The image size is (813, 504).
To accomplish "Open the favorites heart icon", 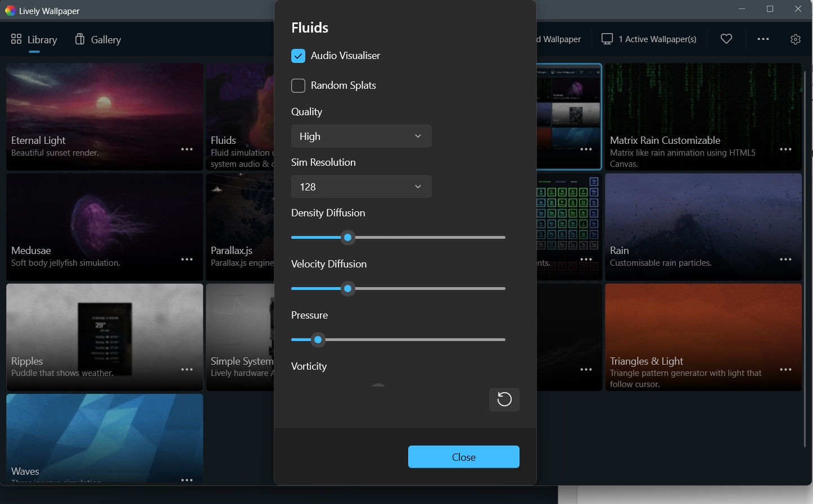I will coord(726,39).
